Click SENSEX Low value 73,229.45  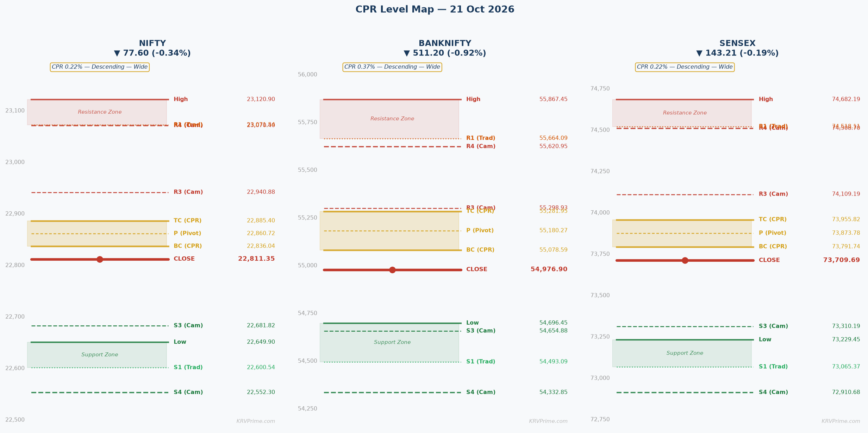[846, 339]
